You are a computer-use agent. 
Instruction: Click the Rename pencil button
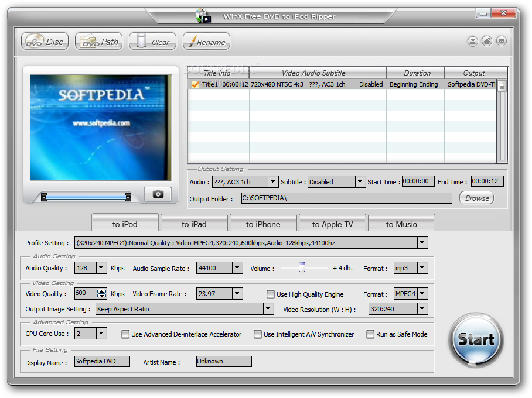207,42
